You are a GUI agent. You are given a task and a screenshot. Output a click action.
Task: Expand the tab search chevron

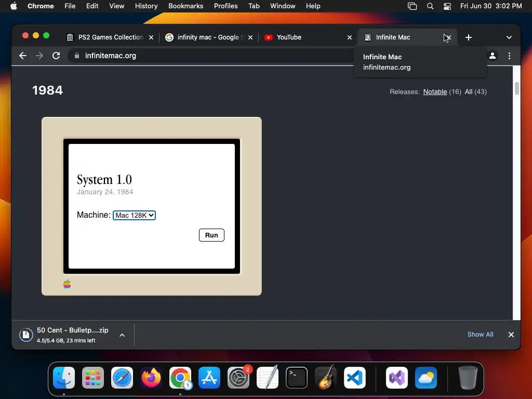509,37
